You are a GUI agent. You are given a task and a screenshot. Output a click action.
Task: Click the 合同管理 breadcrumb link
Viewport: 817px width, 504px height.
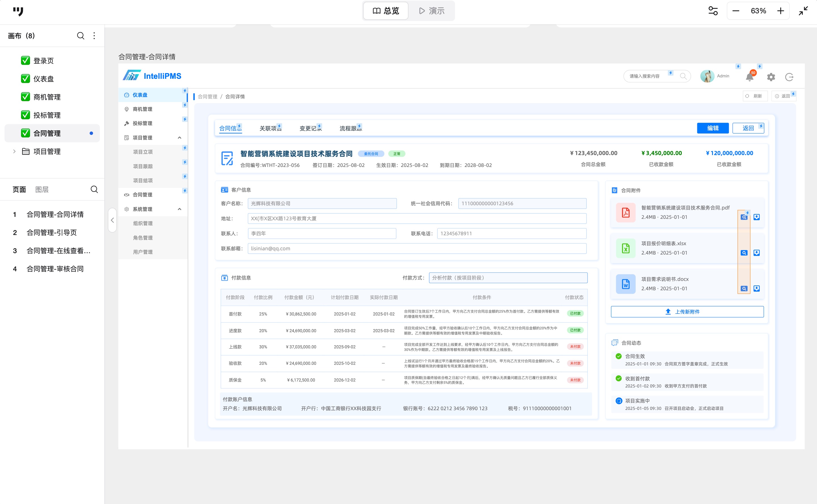click(207, 97)
